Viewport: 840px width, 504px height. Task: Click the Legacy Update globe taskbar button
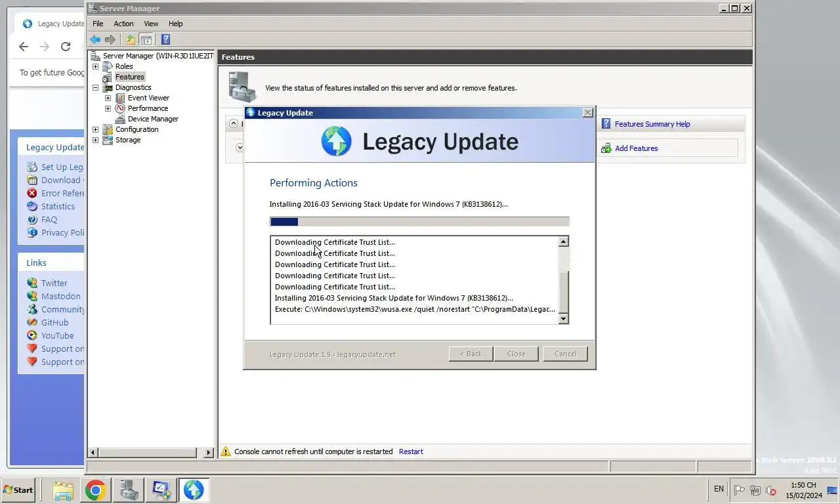coord(194,490)
